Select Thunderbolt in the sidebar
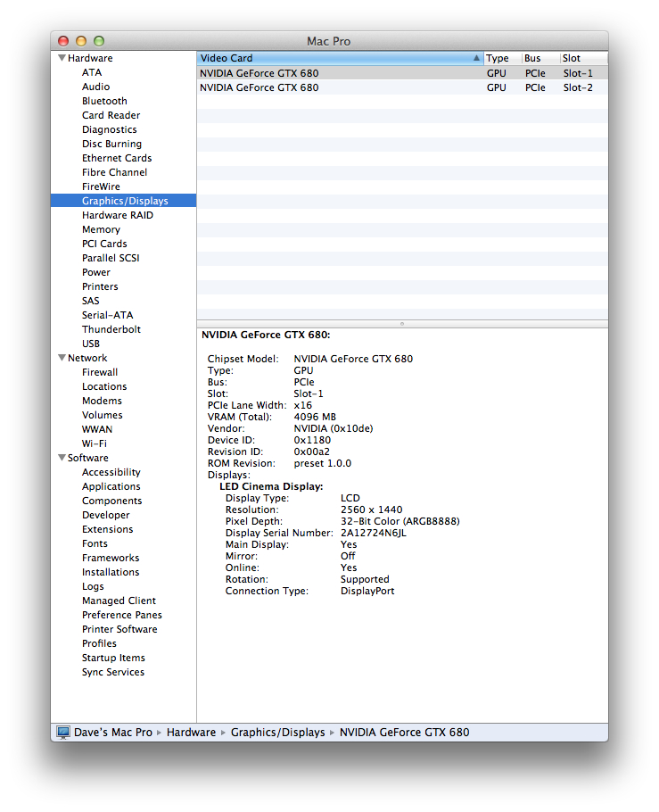The height and width of the screenshot is (812, 659). pos(111,329)
